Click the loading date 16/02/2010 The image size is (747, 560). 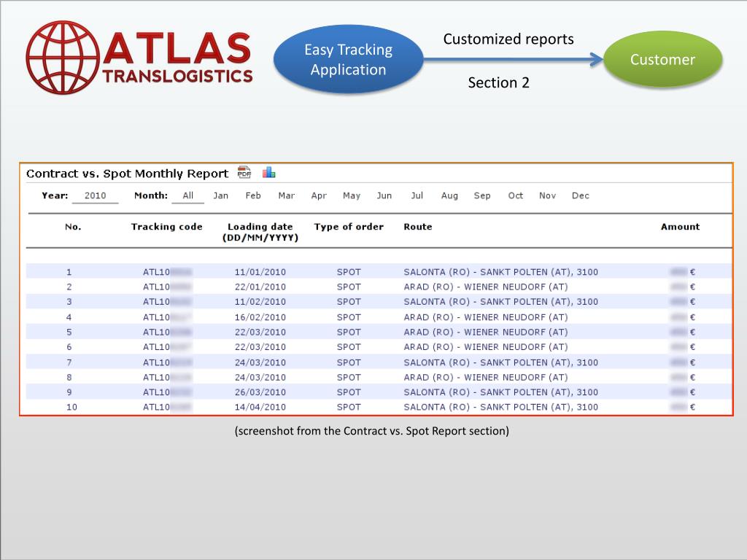coord(260,317)
